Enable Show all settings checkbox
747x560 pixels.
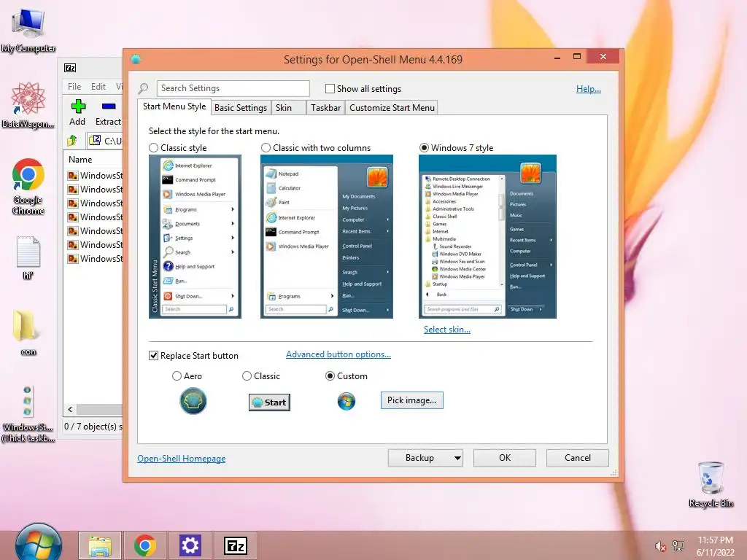pos(330,88)
